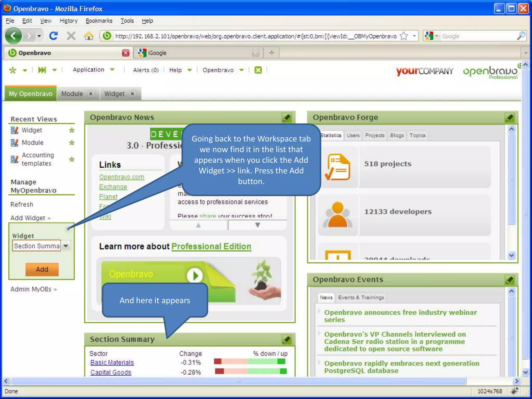The width and height of the screenshot is (532, 399).
Task: Click the green asterisk create-new icon
Action: pyautogui.click(x=13, y=70)
